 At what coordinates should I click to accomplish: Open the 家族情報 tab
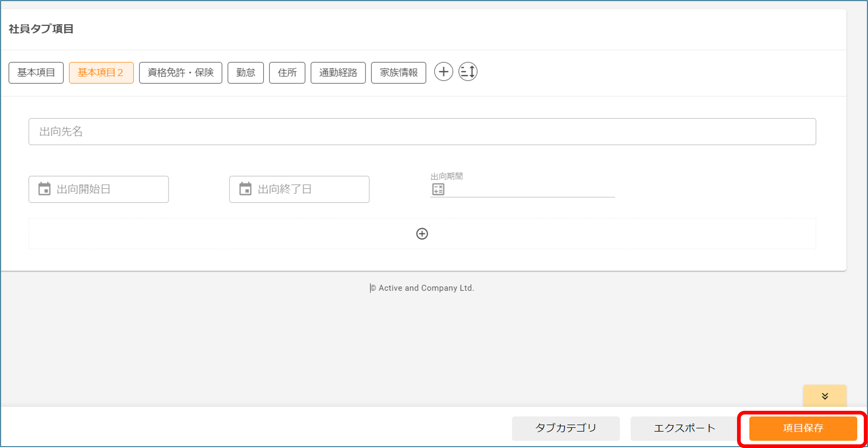click(398, 73)
